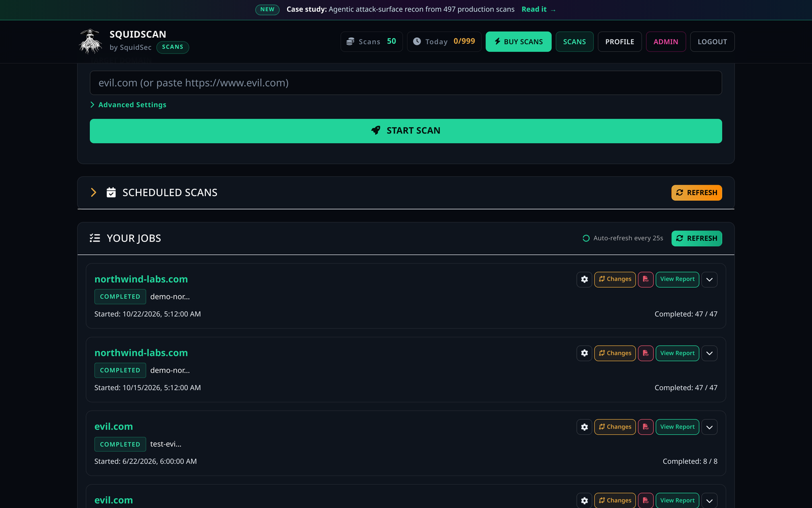Click 'Completed: 8 / 8' text
Viewport: 812px width, 508px height.
pyautogui.click(x=690, y=462)
